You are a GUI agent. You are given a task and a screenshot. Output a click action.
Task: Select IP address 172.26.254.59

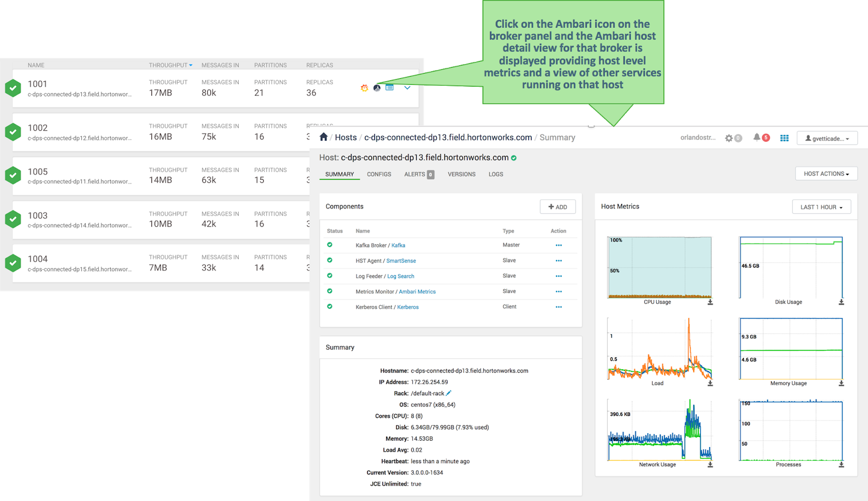(x=429, y=382)
